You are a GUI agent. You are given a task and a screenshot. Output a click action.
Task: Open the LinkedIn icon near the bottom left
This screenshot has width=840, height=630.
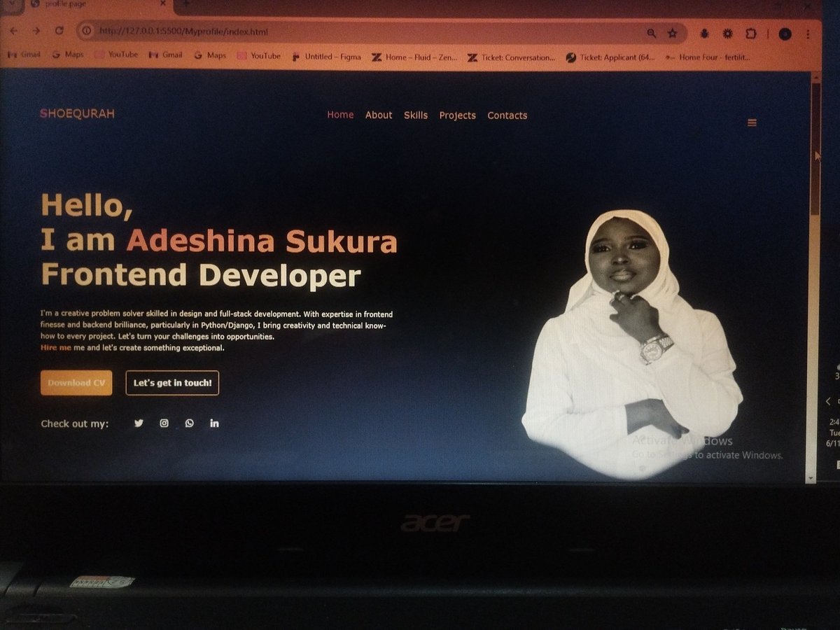[x=213, y=423]
